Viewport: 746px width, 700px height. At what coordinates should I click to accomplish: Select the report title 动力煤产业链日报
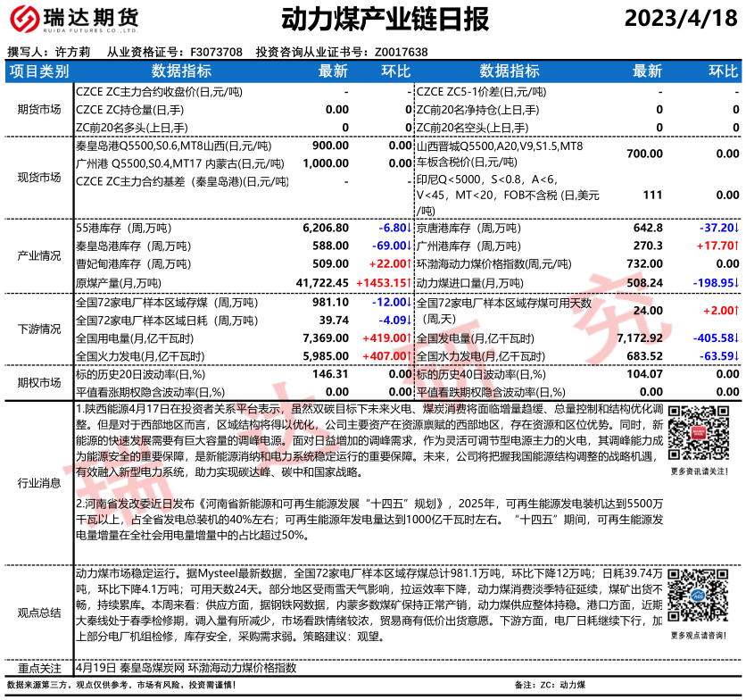[x=372, y=19]
